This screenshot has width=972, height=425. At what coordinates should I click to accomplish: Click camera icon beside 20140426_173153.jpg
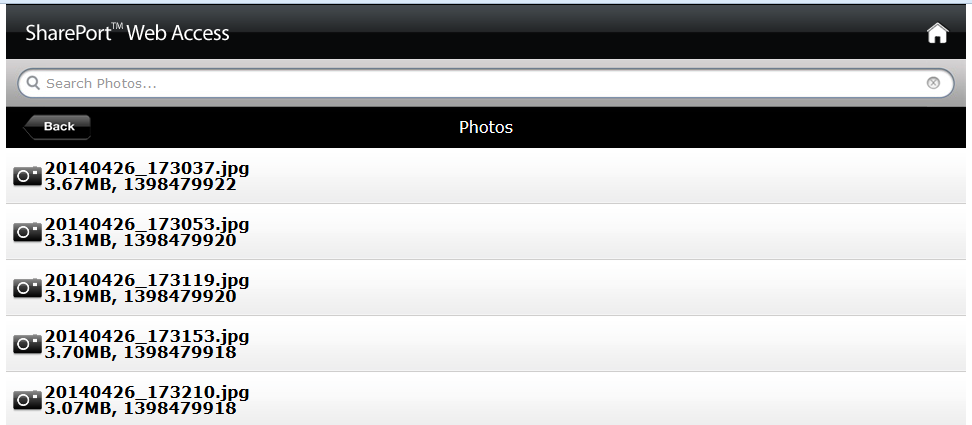pyautogui.click(x=27, y=344)
